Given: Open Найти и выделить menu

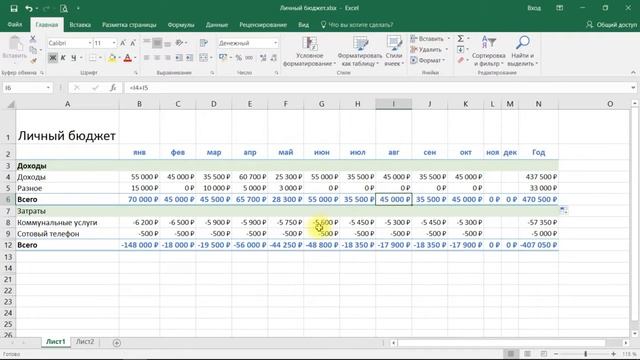Looking at the screenshot, I should tap(523, 51).
